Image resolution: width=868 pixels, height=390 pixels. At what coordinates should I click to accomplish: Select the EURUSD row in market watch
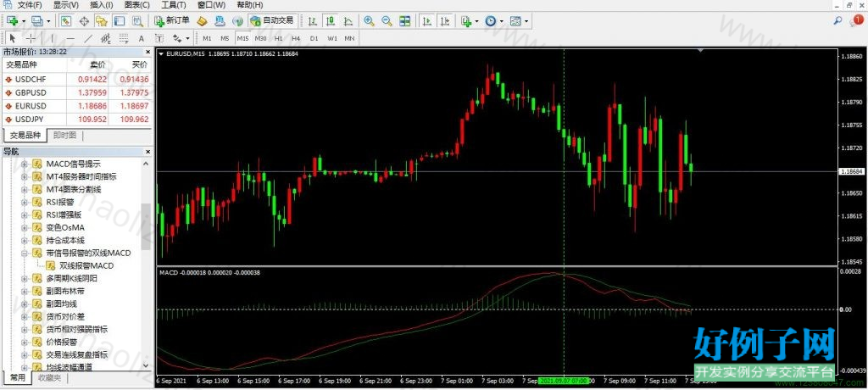pos(76,105)
